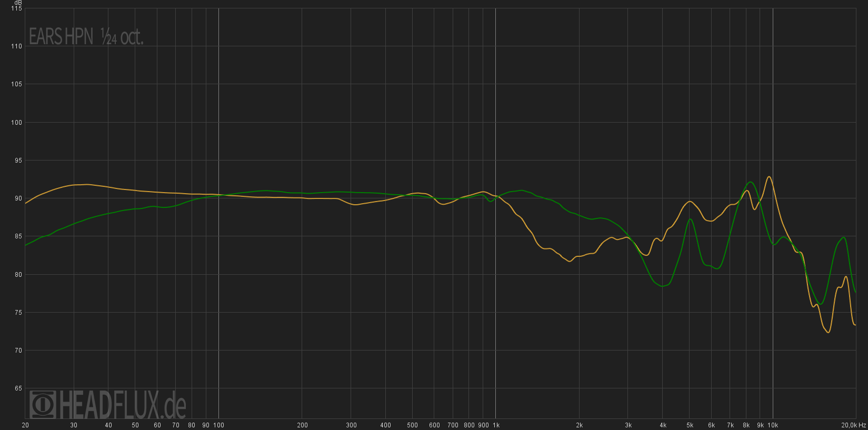The width and height of the screenshot is (868, 430).
Task: Click the HEADFLUX square logo emblem
Action: 43,405
